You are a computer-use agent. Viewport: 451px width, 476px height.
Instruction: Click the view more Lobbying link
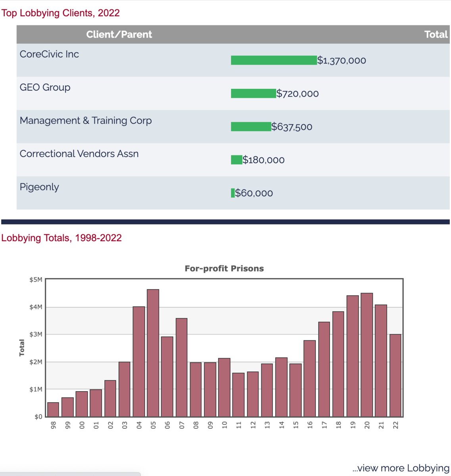pyautogui.click(x=401, y=468)
